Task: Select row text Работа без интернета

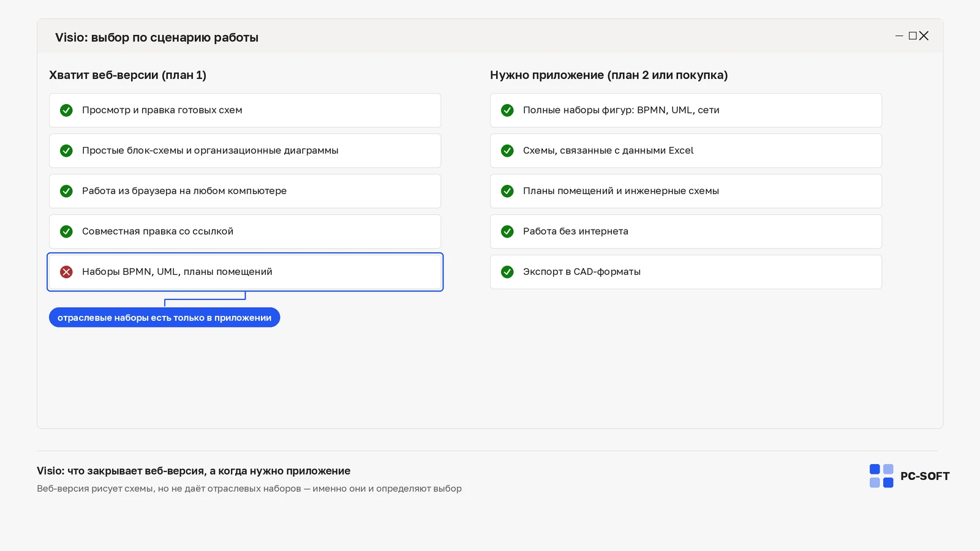Action: tap(576, 231)
